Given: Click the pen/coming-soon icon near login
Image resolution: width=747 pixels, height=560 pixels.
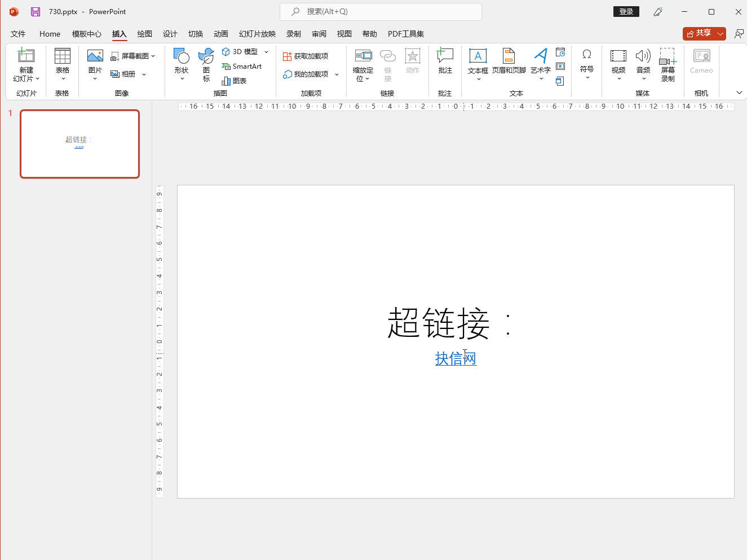Looking at the screenshot, I should [x=658, y=11].
